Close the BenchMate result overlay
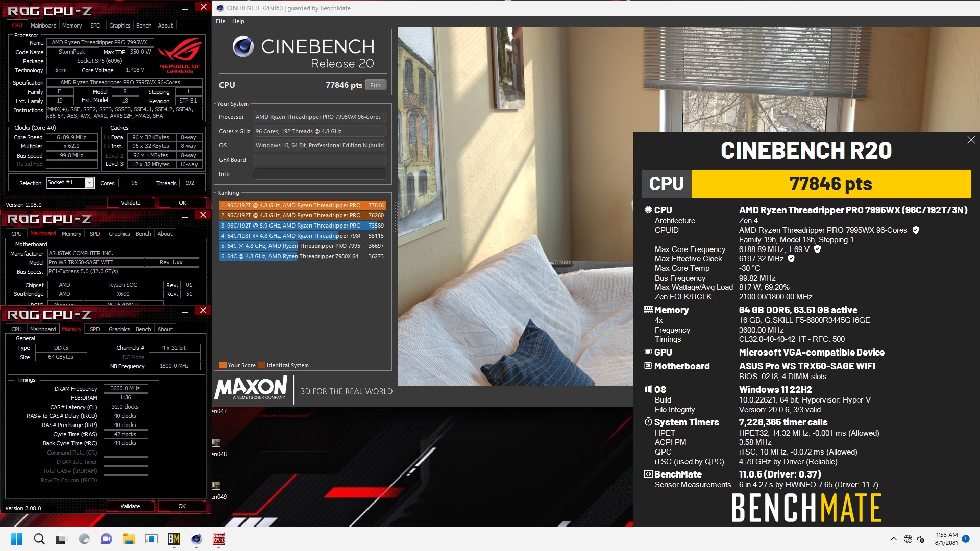The height and width of the screenshot is (551, 980). 971,140
